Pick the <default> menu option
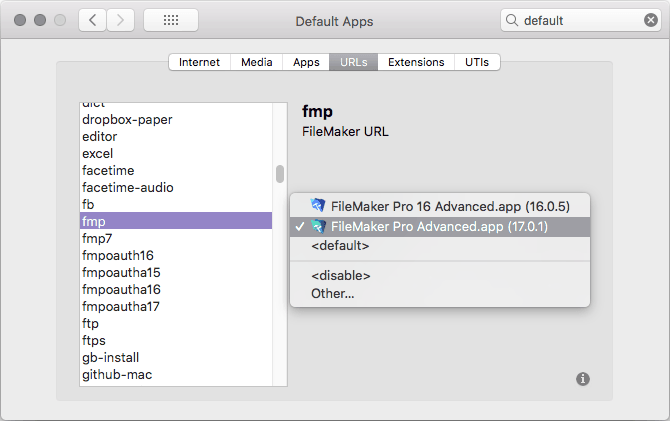Viewport: 670px width, 421px height. tap(440, 246)
